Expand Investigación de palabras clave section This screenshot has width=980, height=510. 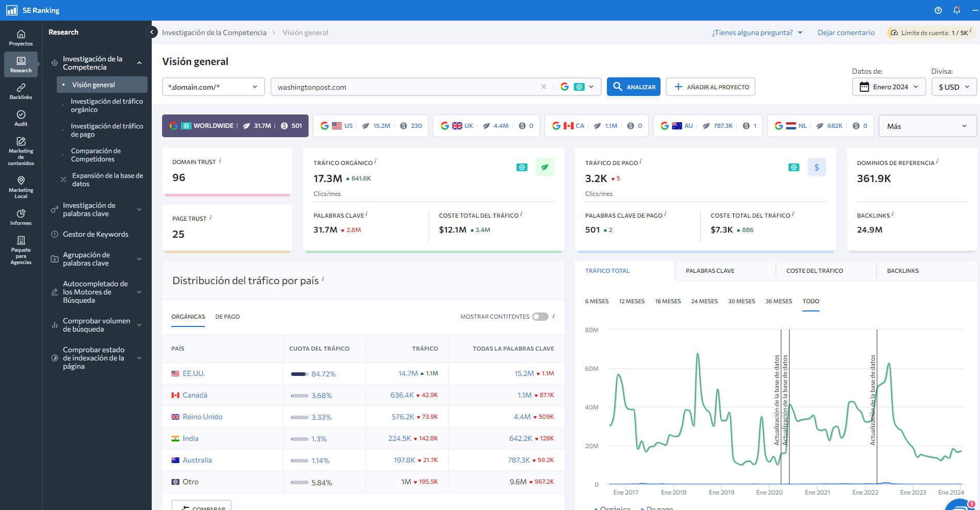(x=139, y=209)
